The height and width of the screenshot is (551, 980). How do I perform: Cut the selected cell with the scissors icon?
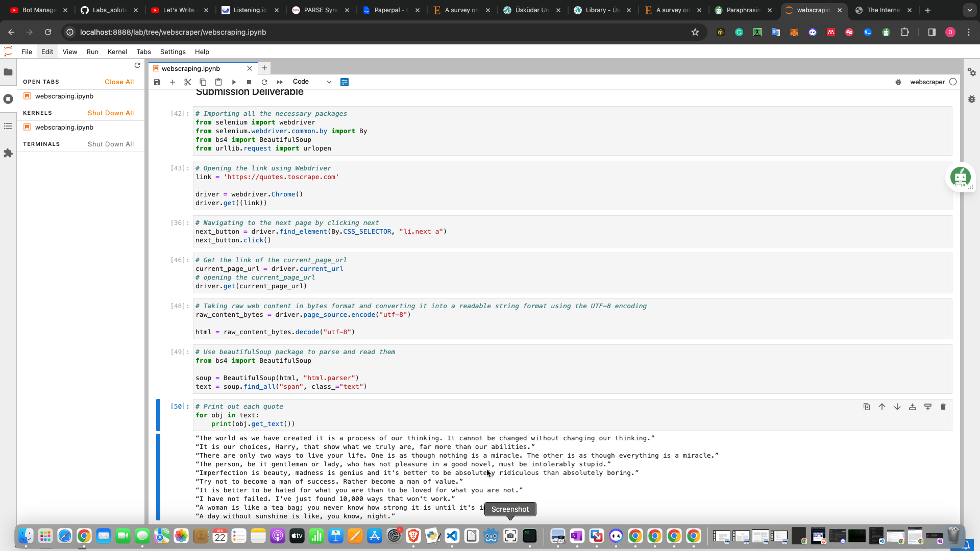[188, 82]
